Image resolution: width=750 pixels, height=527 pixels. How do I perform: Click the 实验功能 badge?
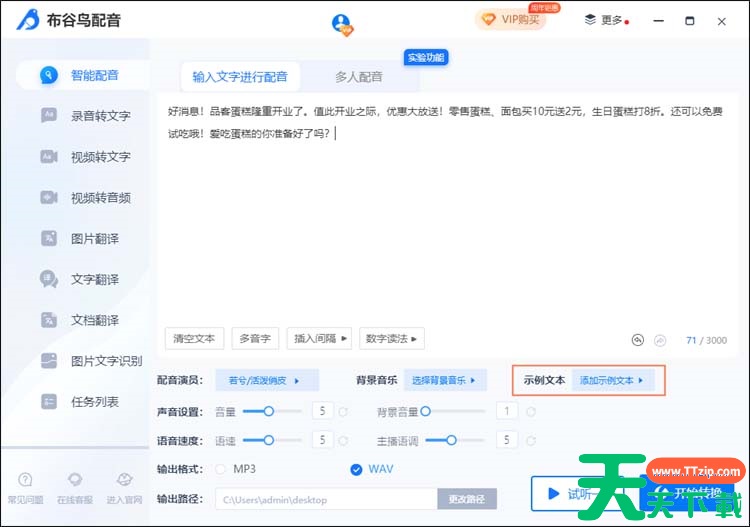coord(426,57)
